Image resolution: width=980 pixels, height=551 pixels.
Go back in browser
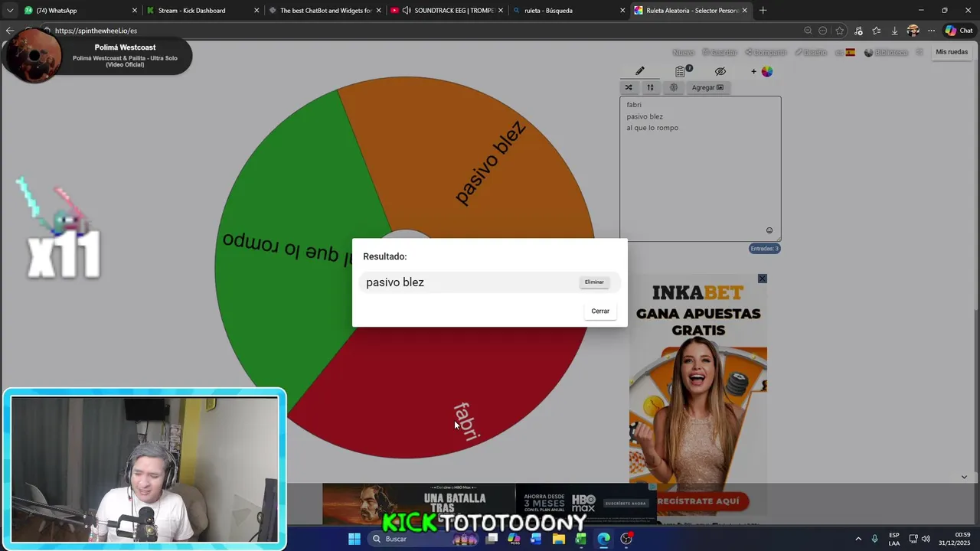click(9, 31)
